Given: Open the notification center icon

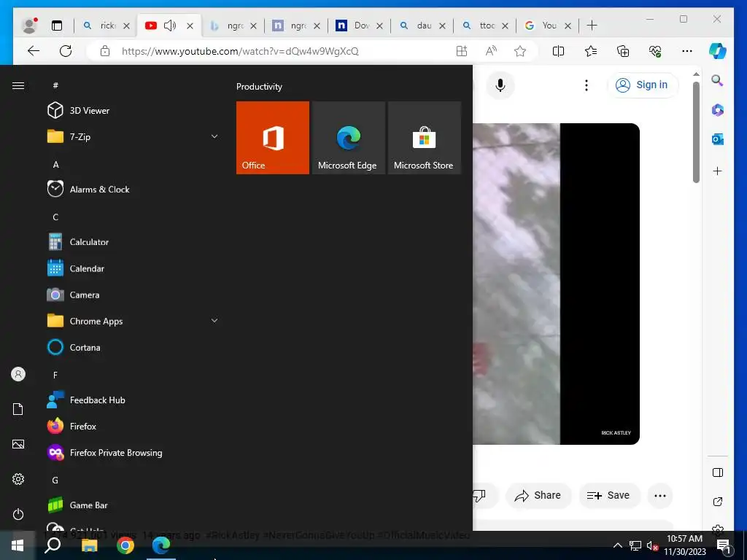Looking at the screenshot, I should pyautogui.click(x=724, y=546).
